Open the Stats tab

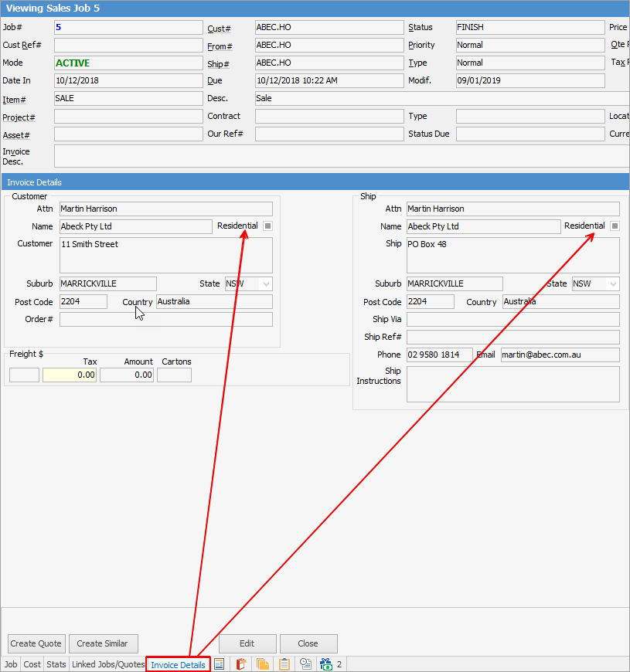pyautogui.click(x=56, y=664)
